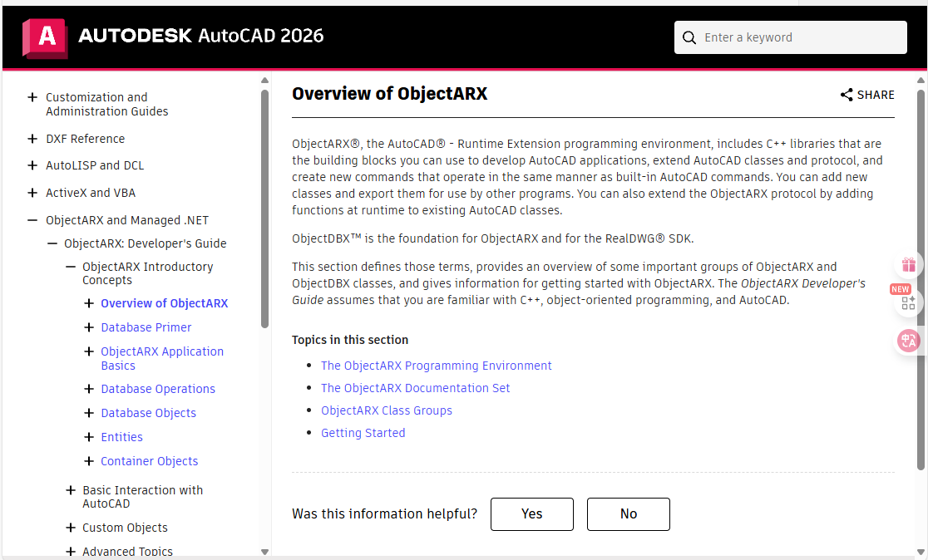Expand the Custom Objects tree item
This screenshot has width=928, height=560.
point(71,528)
